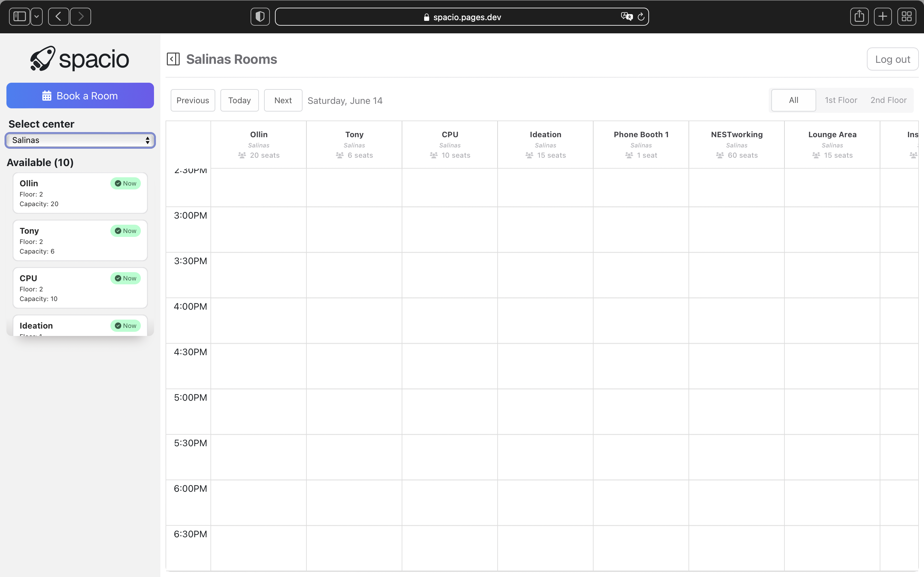The image size is (924, 577).
Task: Select the All floors filter
Action: (x=793, y=100)
